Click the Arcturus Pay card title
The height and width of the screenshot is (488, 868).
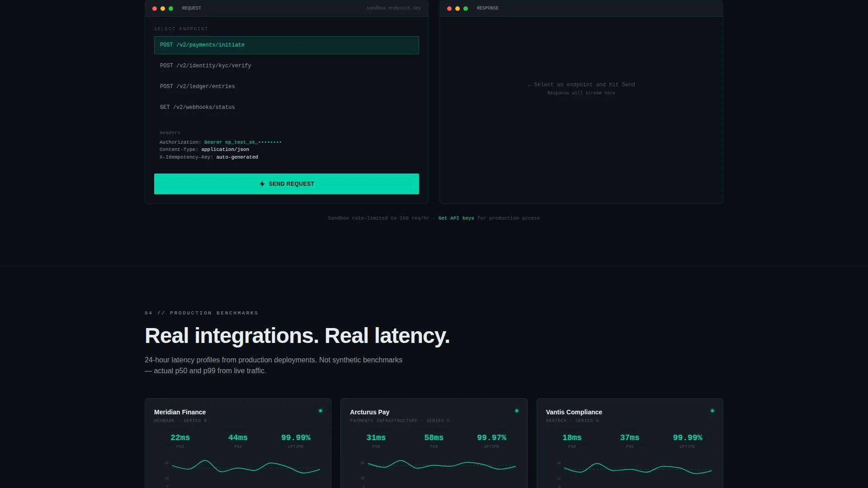coord(369,412)
